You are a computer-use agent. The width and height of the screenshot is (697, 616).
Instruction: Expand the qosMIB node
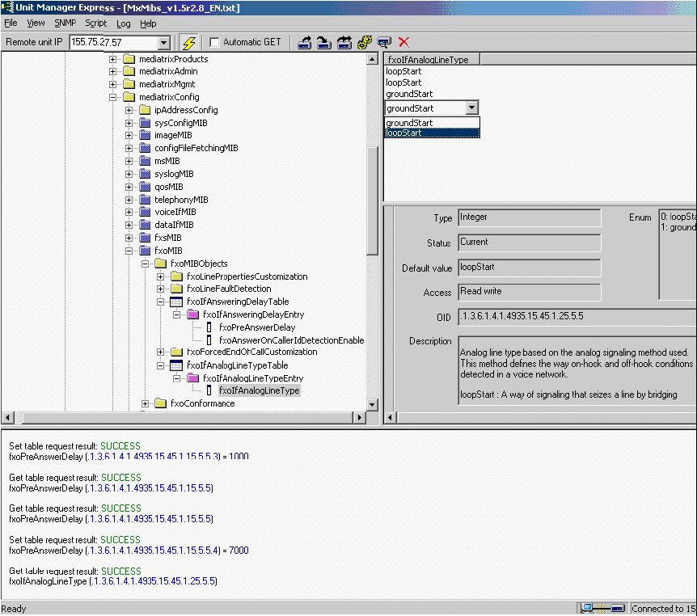pos(129,187)
